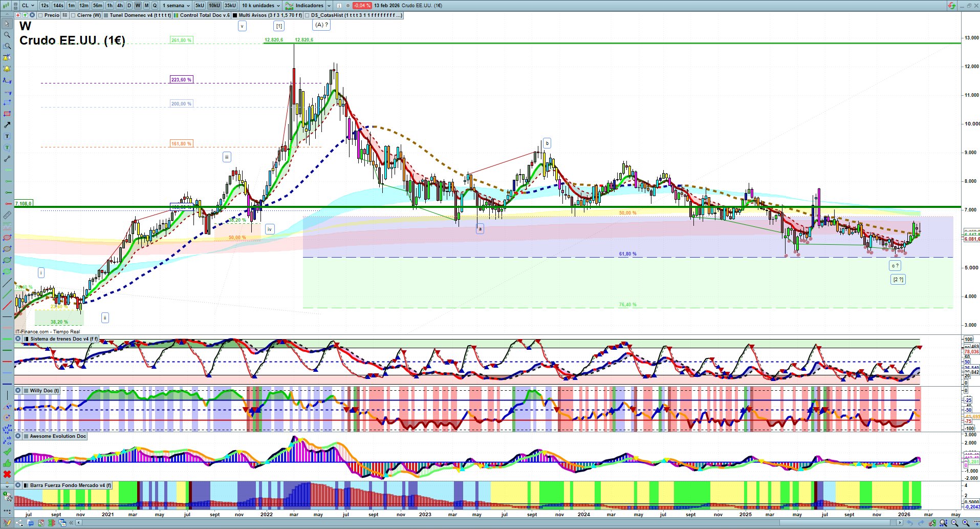Toggle Multi Avisos indicator box
The image size is (980, 529).
tap(235, 15)
